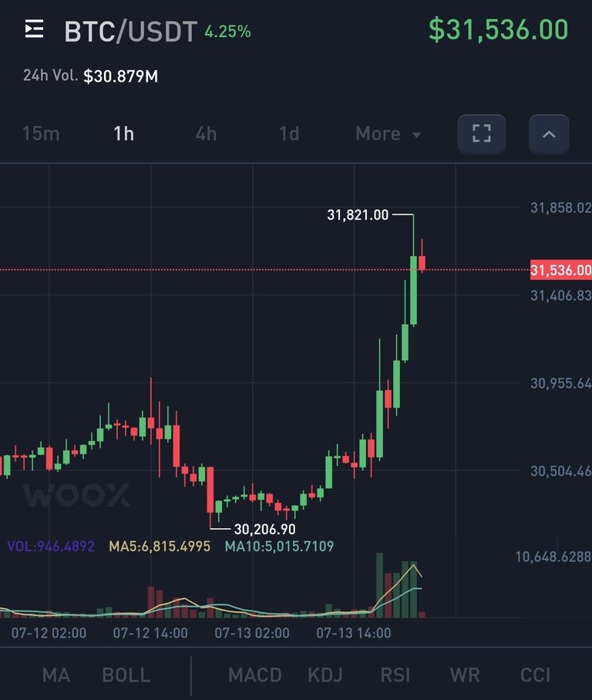592x700 pixels.
Task: Toggle the MA overlay indicator
Action: [x=56, y=675]
